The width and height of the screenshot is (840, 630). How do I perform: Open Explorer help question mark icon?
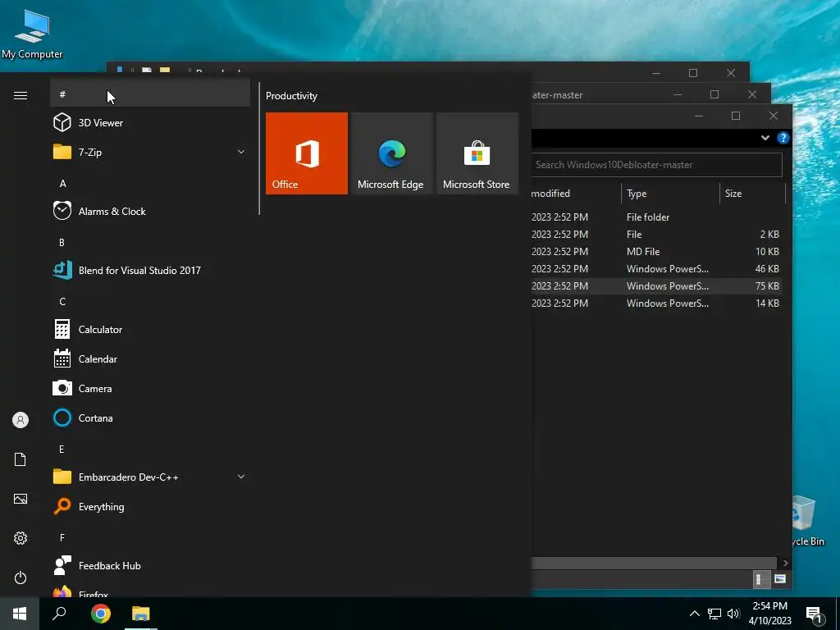click(783, 138)
